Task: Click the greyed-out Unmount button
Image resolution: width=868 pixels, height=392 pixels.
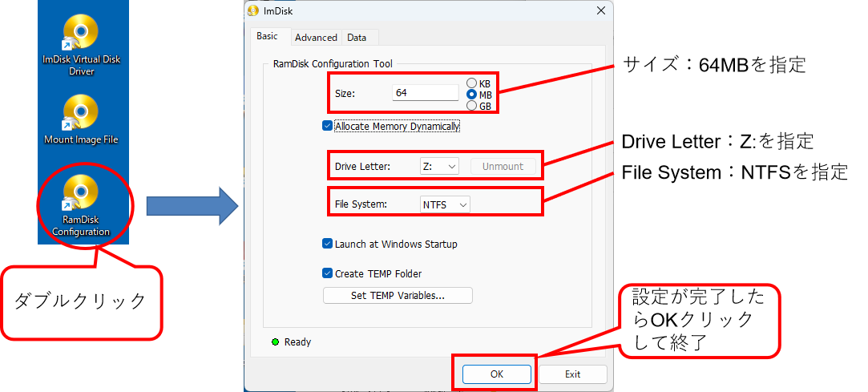Action: click(x=503, y=166)
